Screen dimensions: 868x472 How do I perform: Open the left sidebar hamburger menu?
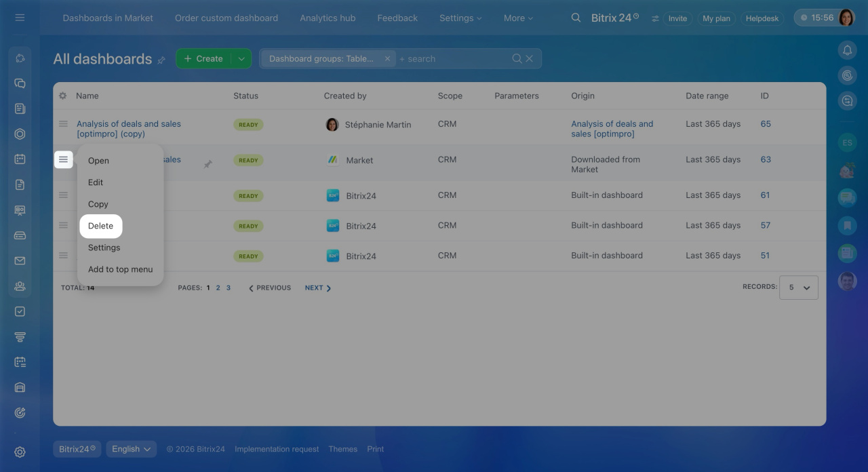20,18
